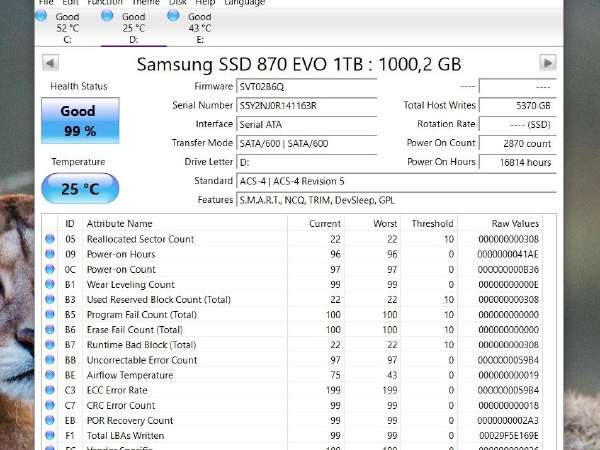Select the Program Fail Count (Total) attribute name
The image size is (600, 450).
point(142,315)
